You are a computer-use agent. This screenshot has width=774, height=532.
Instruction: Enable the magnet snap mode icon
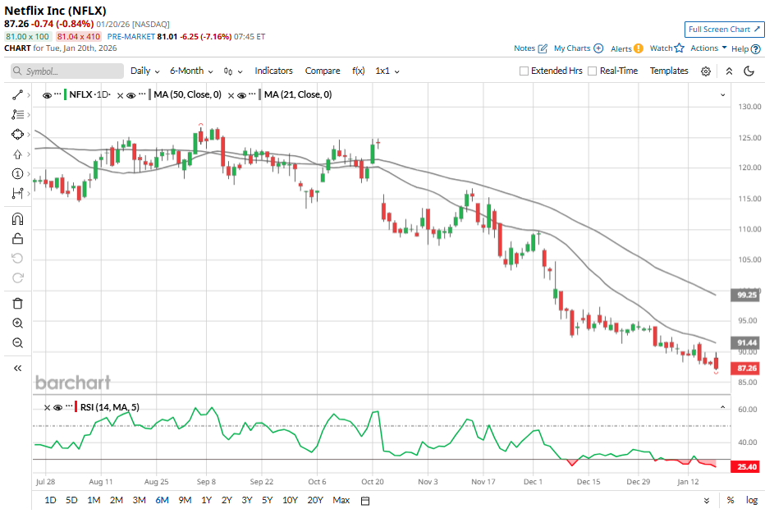tap(17, 219)
